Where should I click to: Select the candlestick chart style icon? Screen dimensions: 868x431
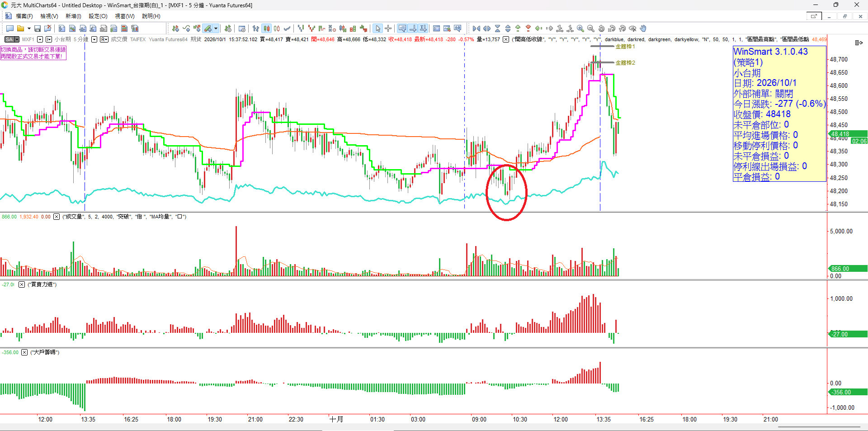point(266,28)
